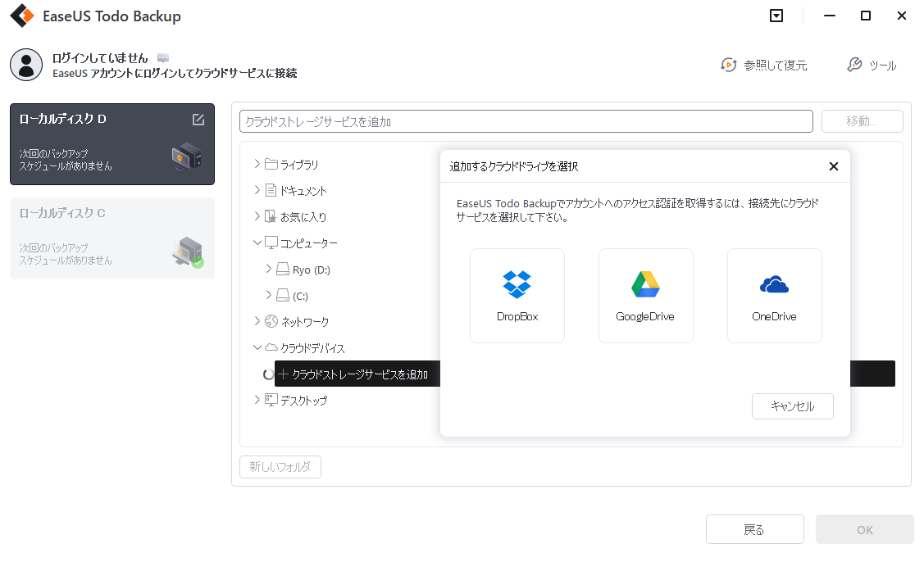Collapse the クラウドデバイス node
Viewport: 924px width, 562px height.
coord(257,347)
